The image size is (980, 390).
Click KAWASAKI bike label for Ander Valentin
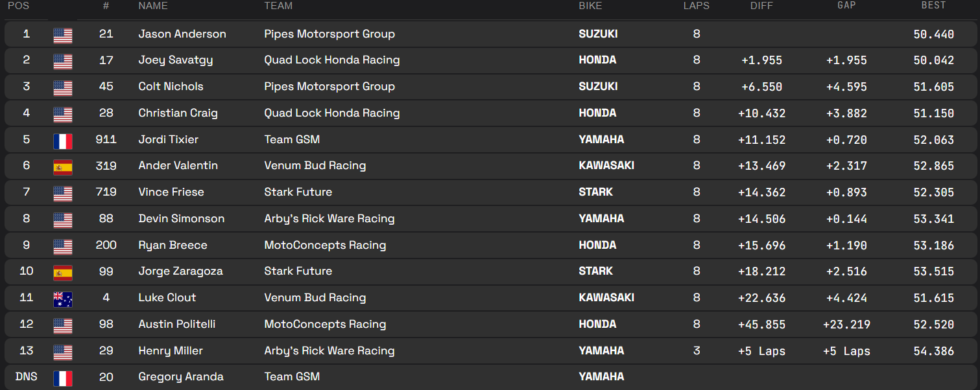(x=606, y=165)
